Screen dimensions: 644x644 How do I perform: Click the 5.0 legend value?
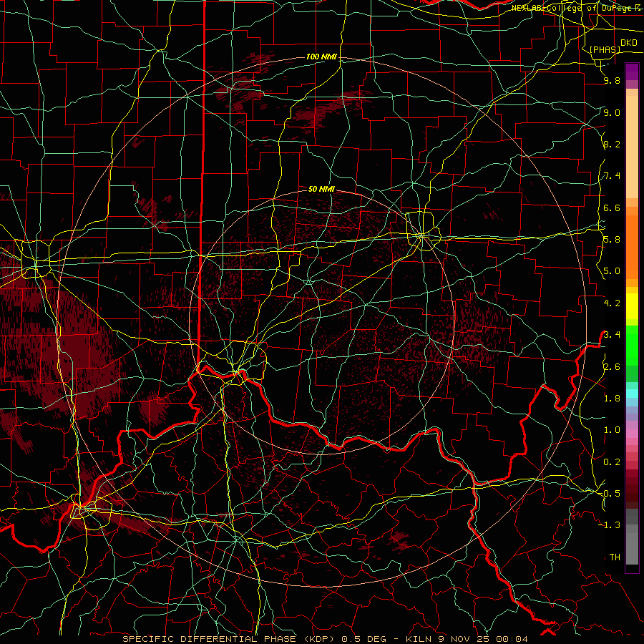(612, 271)
